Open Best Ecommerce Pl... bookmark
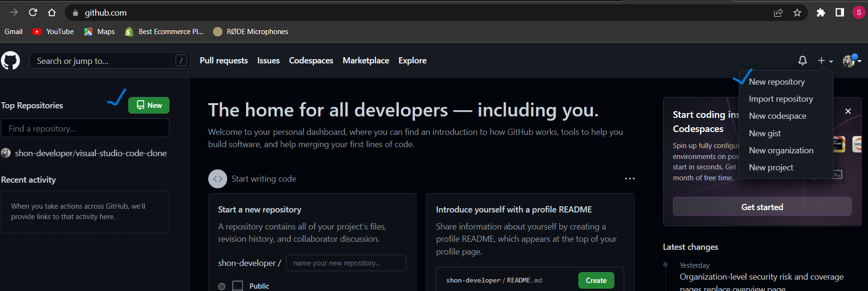Screen dimensions: 868x291 164,32
